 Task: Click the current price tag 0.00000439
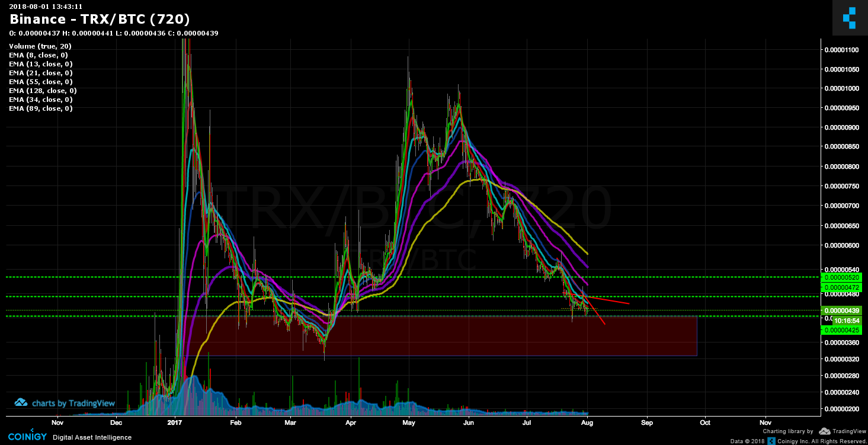840,310
